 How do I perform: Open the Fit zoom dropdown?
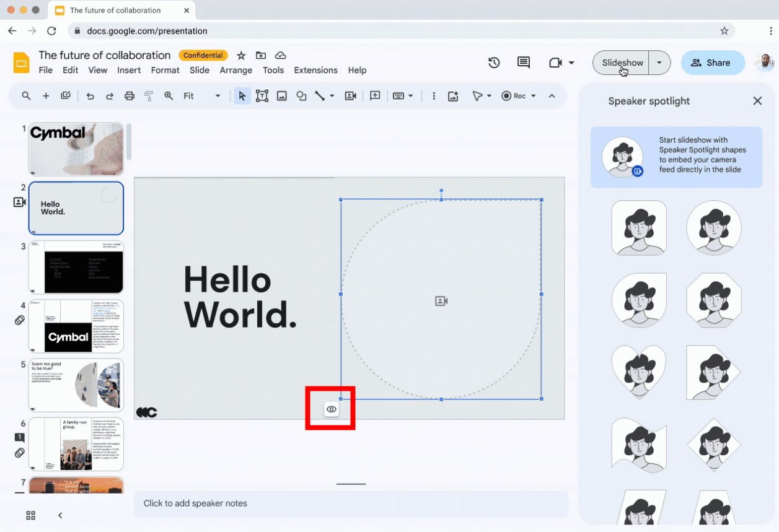(201, 96)
